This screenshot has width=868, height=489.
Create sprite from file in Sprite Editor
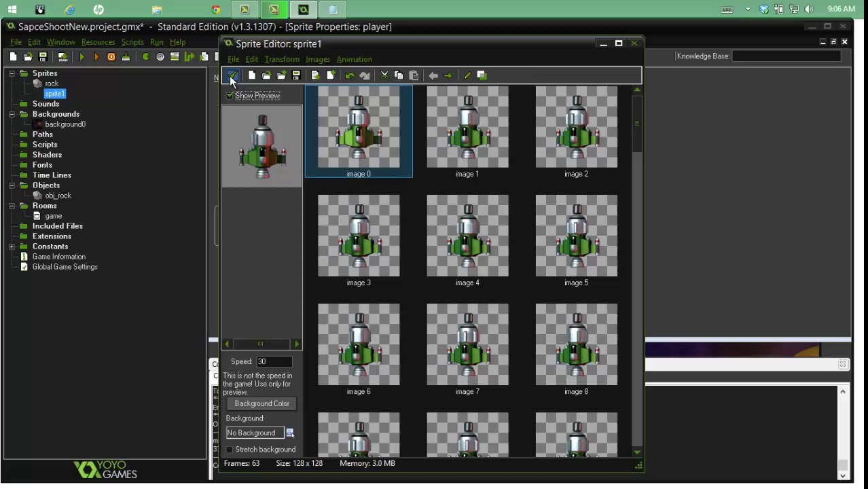[266, 75]
